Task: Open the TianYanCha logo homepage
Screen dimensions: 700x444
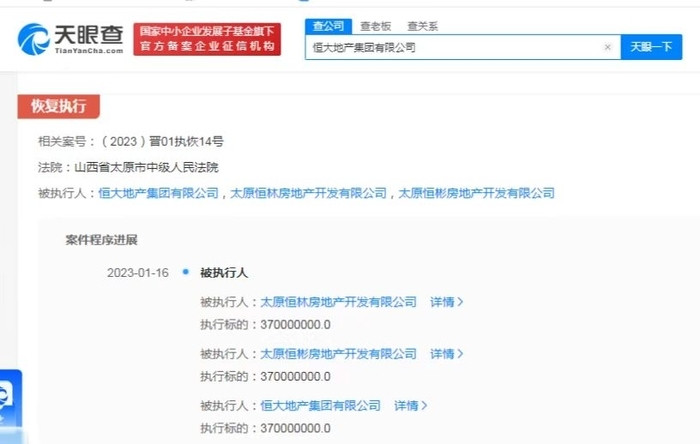Action: 70,39
